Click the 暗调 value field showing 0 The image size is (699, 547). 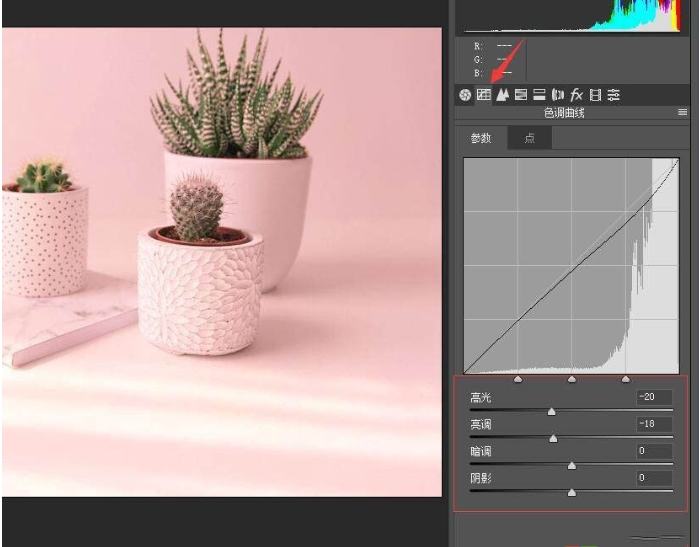(x=654, y=452)
